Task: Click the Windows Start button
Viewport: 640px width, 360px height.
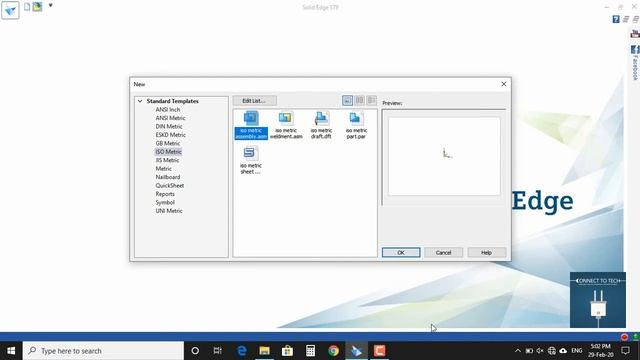Action: (x=11, y=351)
